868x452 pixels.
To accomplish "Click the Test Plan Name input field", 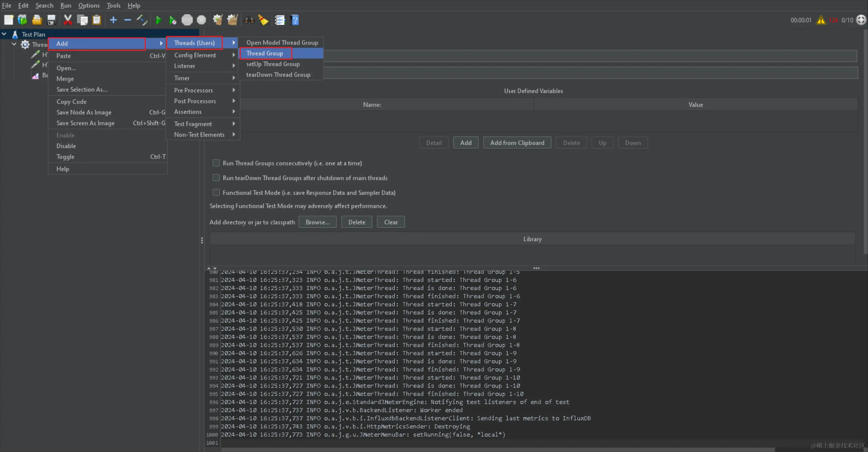I will click(x=590, y=56).
